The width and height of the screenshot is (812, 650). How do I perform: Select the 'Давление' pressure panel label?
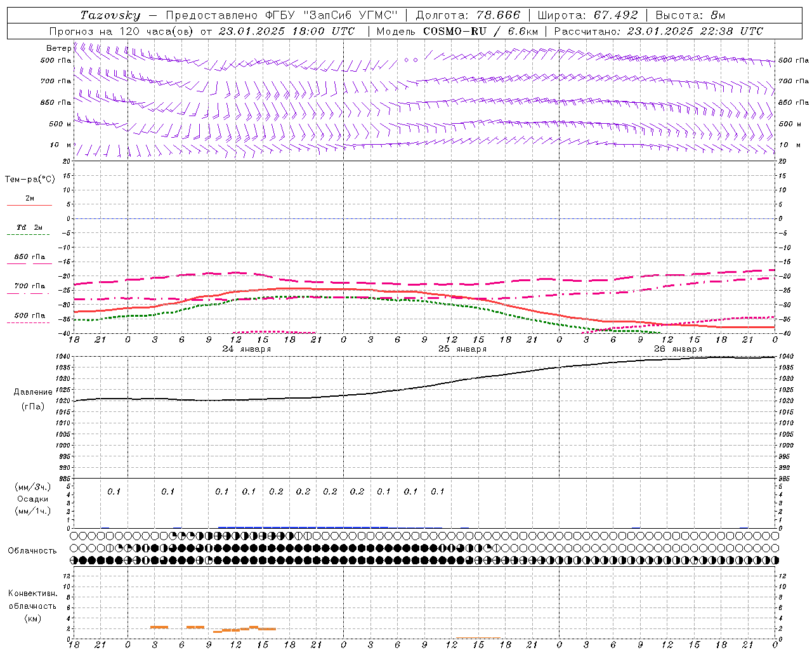33,392
